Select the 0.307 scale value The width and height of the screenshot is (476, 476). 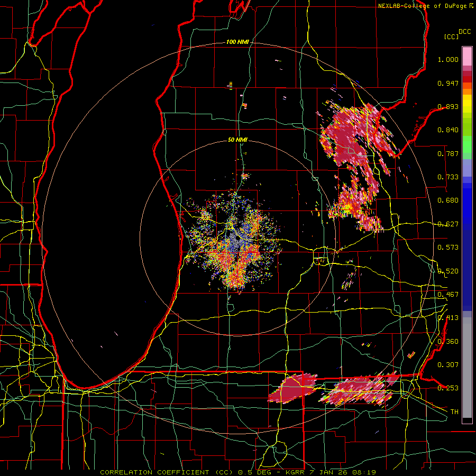[x=448, y=365]
